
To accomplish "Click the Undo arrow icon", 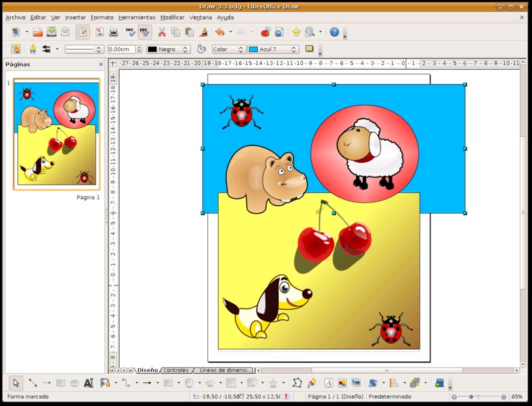I will 219,32.
